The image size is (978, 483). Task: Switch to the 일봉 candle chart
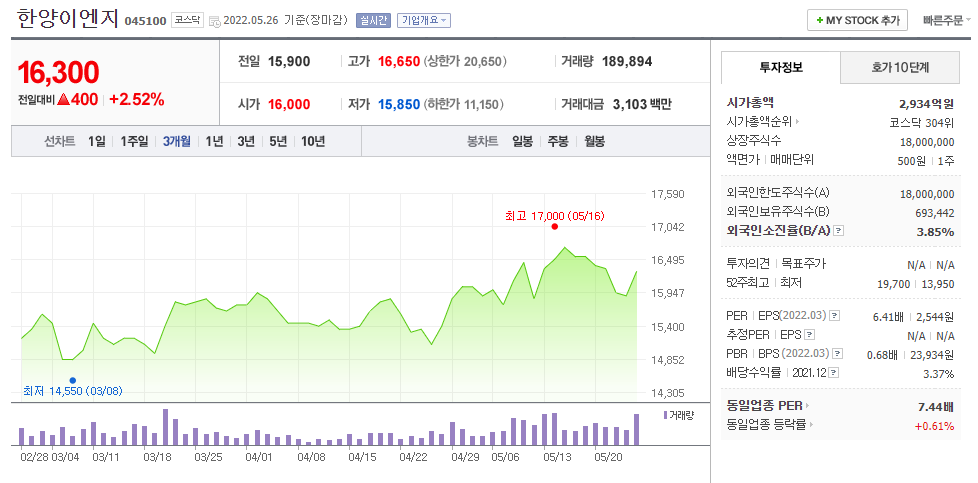click(522, 141)
